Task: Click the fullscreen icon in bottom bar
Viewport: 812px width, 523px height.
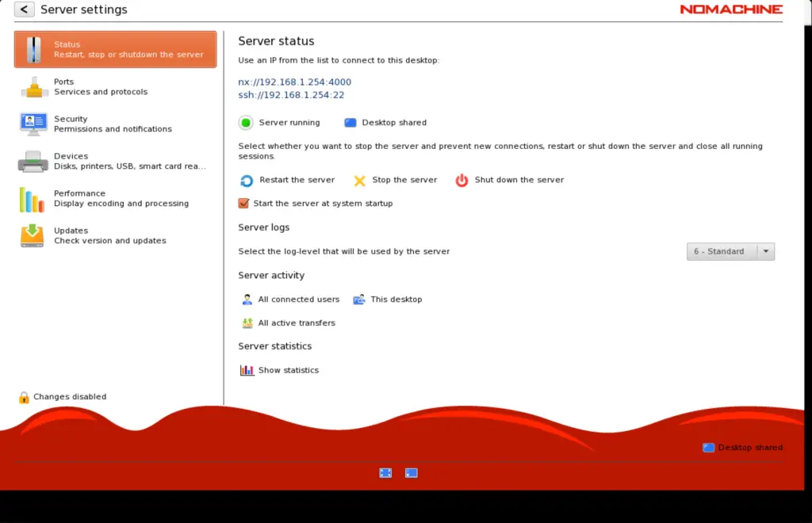Action: tap(385, 473)
